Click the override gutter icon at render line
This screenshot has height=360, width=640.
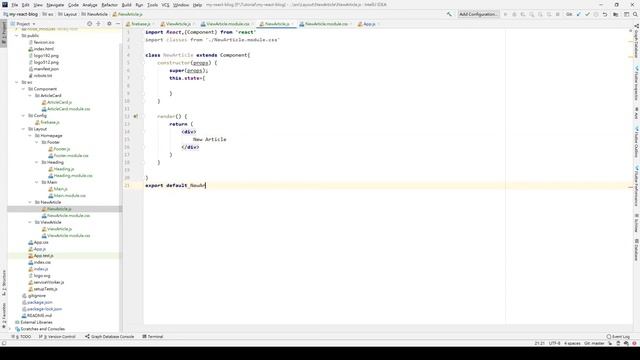pyautogui.click(x=136, y=116)
